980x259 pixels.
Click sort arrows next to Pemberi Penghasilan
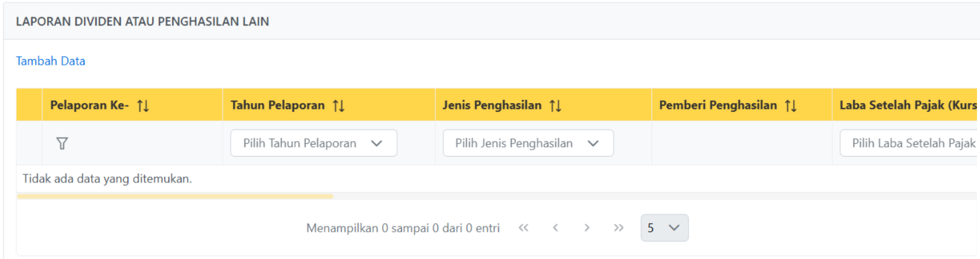point(791,106)
